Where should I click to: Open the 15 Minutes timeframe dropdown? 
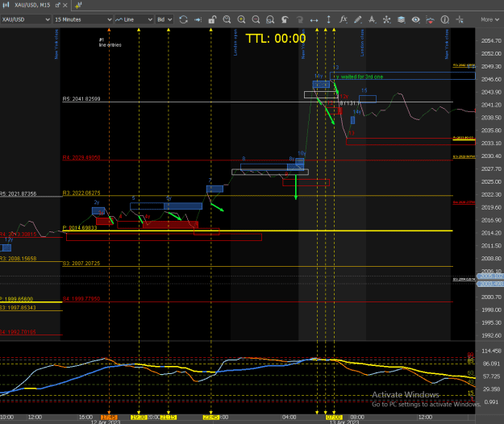83,19
